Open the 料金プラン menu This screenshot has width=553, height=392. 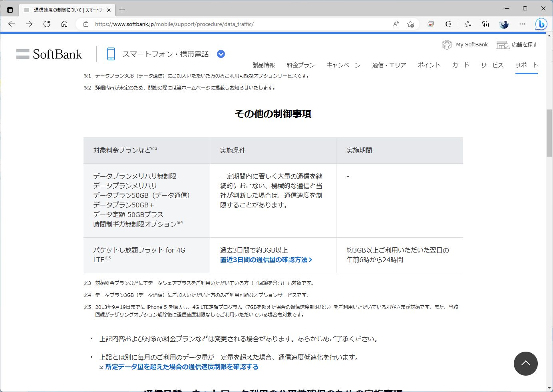coord(301,65)
